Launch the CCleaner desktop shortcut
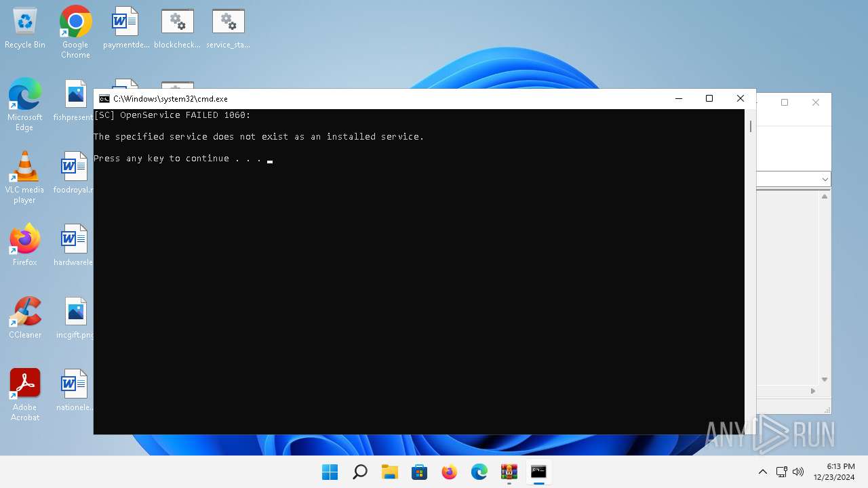Viewport: 868px width, 488px height. (25, 319)
